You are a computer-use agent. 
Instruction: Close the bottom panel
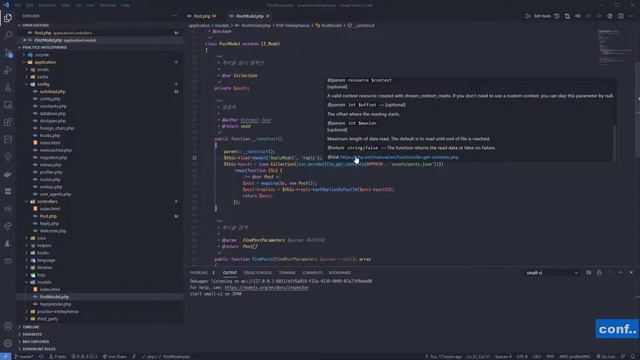point(631,272)
